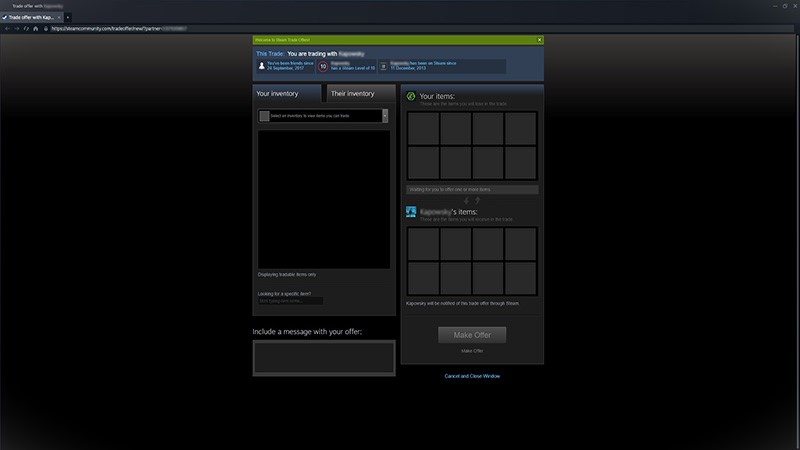Switch to Your inventory tab
This screenshot has width=800, height=450.
[x=287, y=94]
